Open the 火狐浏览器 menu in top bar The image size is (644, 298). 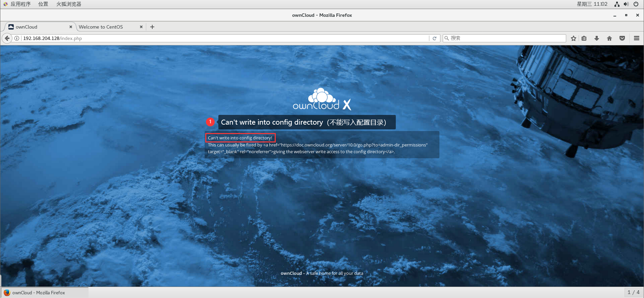coord(69,4)
